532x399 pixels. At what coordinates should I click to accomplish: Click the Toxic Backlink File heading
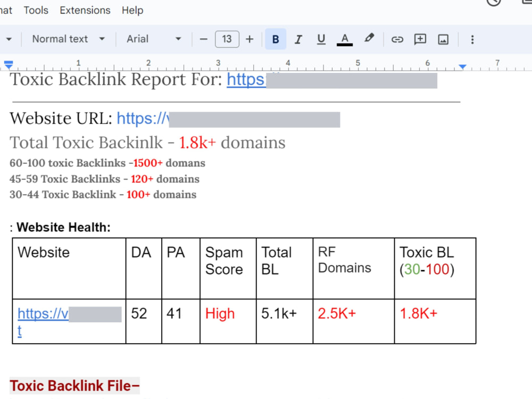(74, 386)
